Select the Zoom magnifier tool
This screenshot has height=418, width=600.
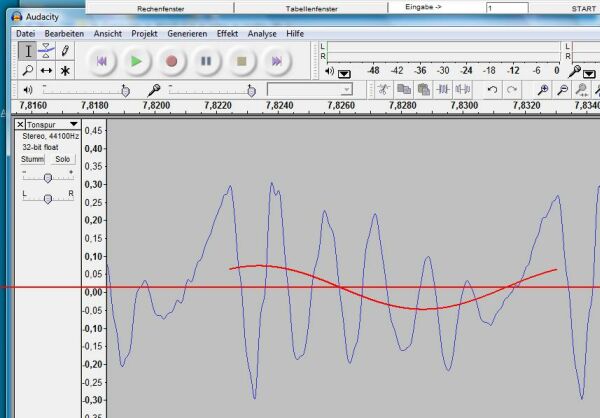[27, 71]
